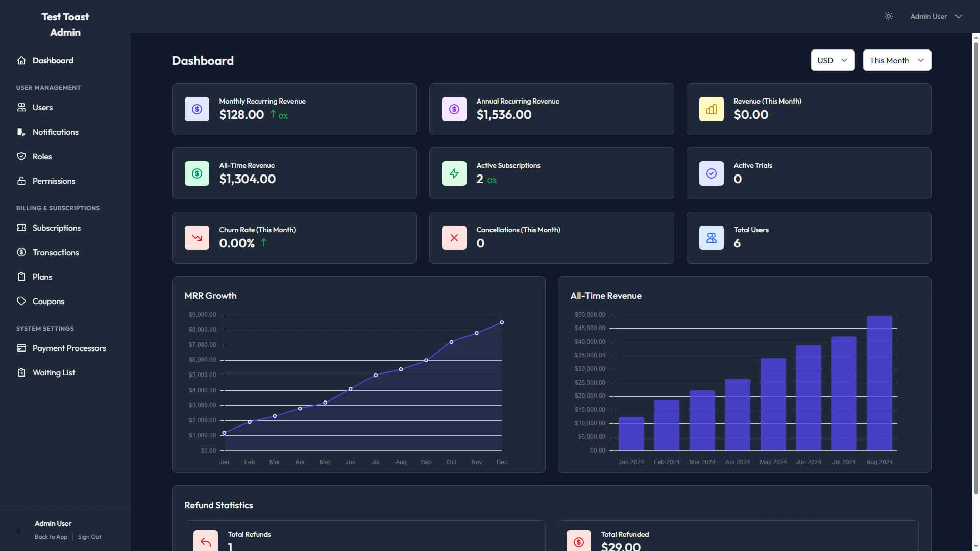Screen dimensions: 980x551
Task: Select Plans from the sidebar
Action: [x=42, y=277]
